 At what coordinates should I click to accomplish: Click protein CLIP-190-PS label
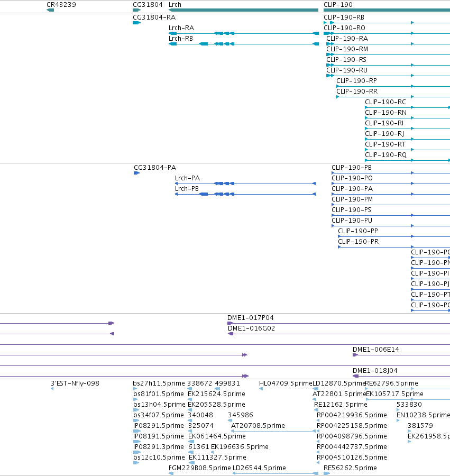pyautogui.click(x=352, y=210)
